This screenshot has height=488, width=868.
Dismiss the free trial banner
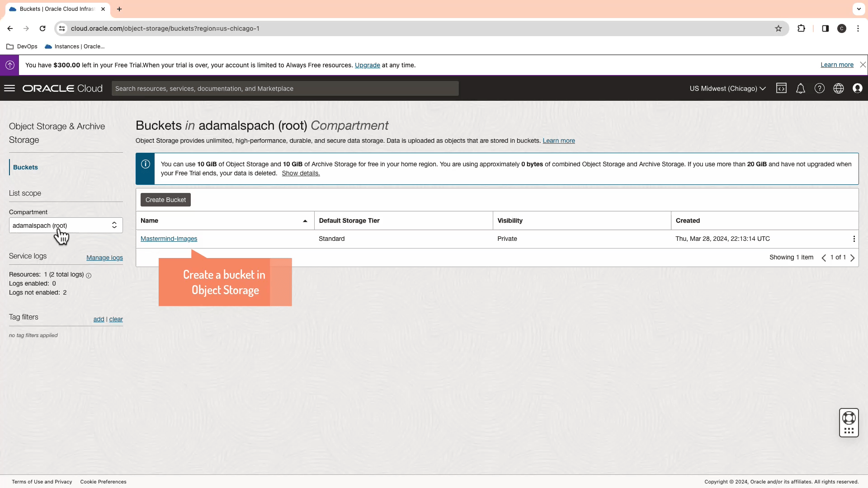[x=863, y=65]
